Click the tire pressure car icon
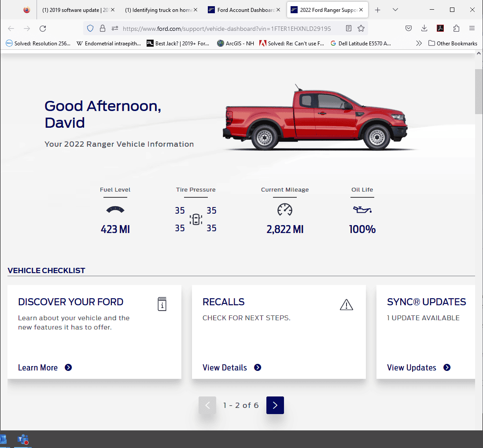This screenshot has width=483, height=448. 196,219
